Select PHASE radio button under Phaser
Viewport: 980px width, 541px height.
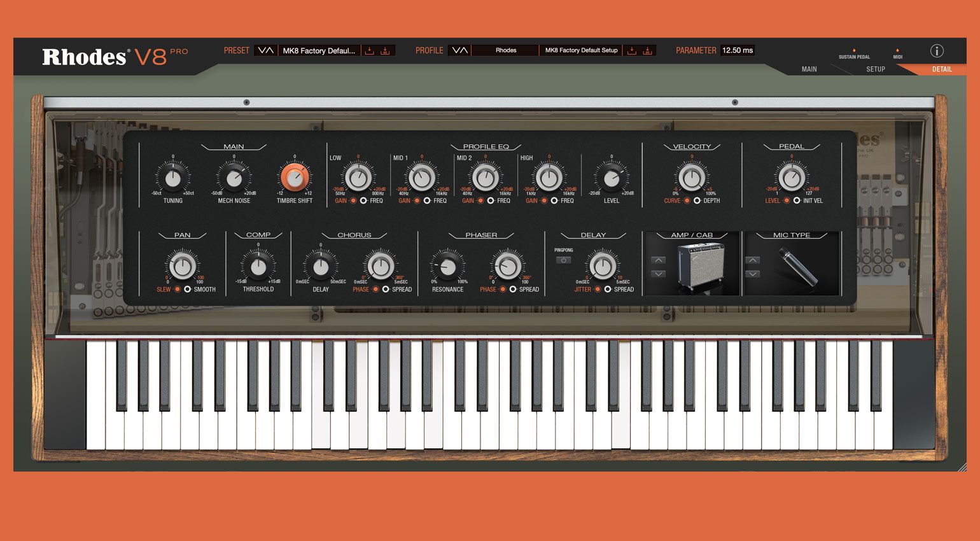click(503, 289)
